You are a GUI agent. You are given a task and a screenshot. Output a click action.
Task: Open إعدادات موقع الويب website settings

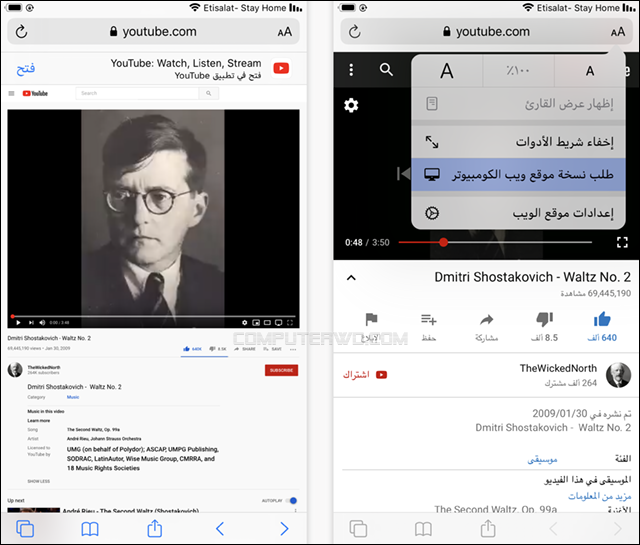pos(518,213)
